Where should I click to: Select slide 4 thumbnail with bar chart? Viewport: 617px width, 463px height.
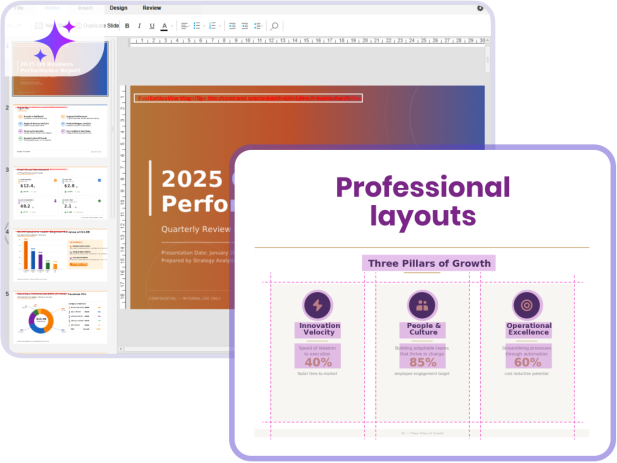60,255
